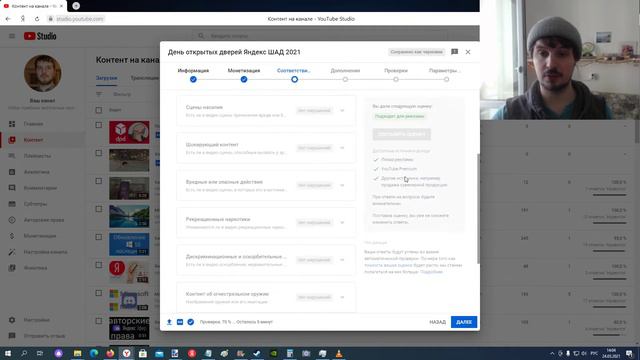Open Firefox from the taskbar
The image size is (640, 360).
[110, 353]
